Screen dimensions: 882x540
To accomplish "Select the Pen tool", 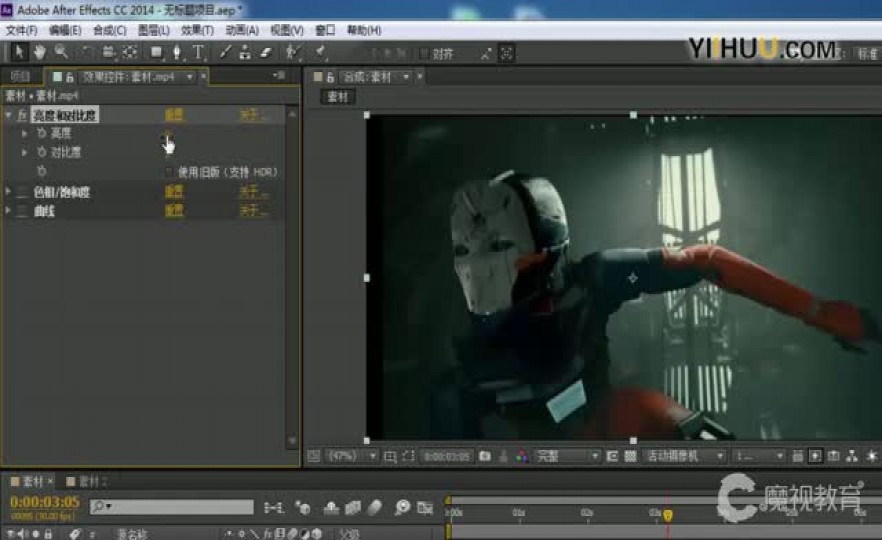I will pyautogui.click(x=177, y=53).
